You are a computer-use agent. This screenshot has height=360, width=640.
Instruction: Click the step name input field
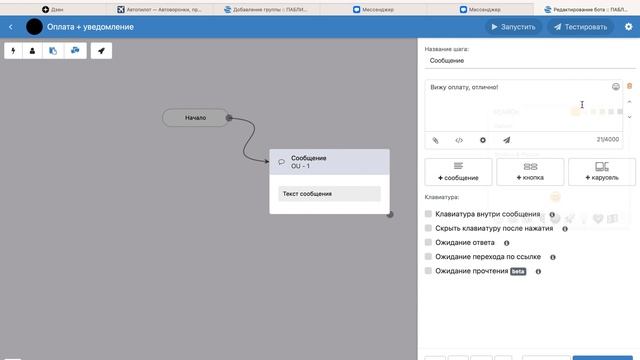[530, 61]
